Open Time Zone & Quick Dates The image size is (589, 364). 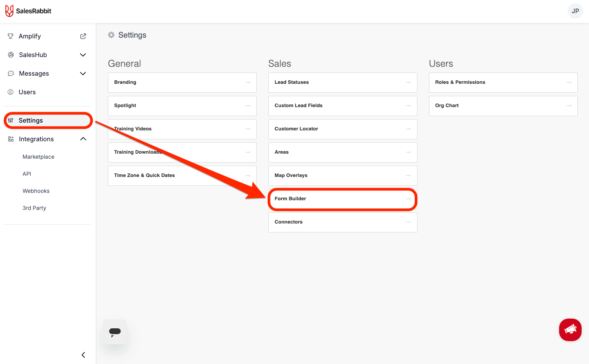point(182,175)
